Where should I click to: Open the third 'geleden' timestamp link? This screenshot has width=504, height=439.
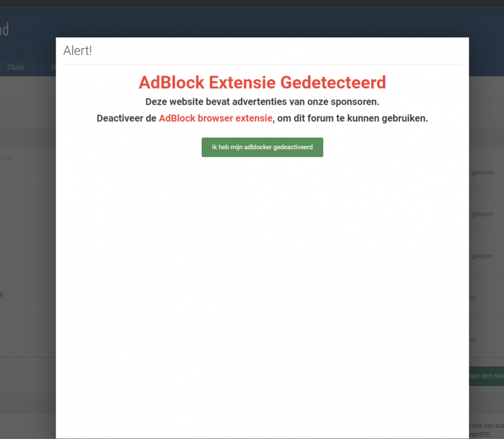click(482, 256)
